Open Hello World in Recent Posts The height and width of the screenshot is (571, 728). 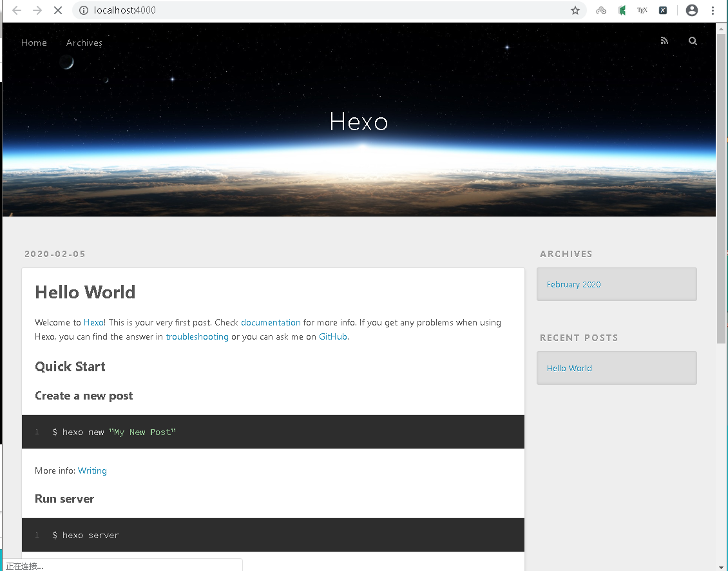click(x=570, y=368)
